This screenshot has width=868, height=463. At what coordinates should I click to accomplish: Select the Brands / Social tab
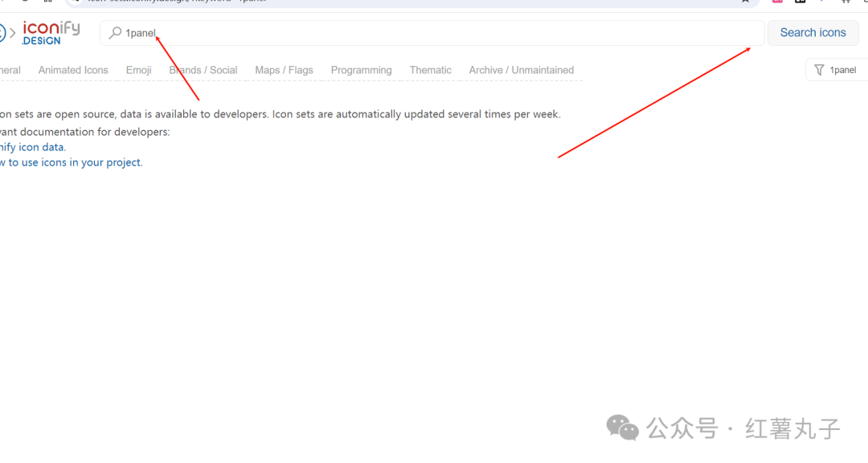(x=203, y=71)
